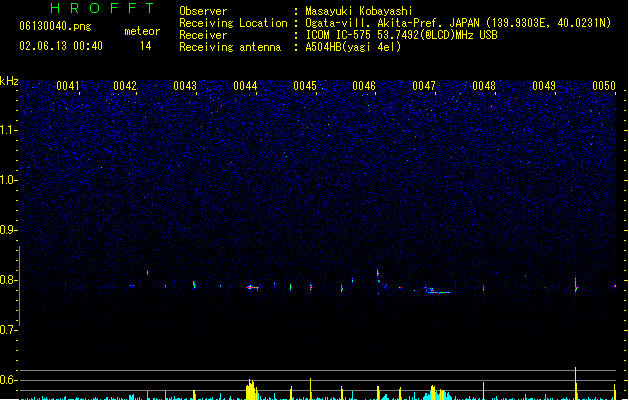Click time marker 0048

coord(484,86)
